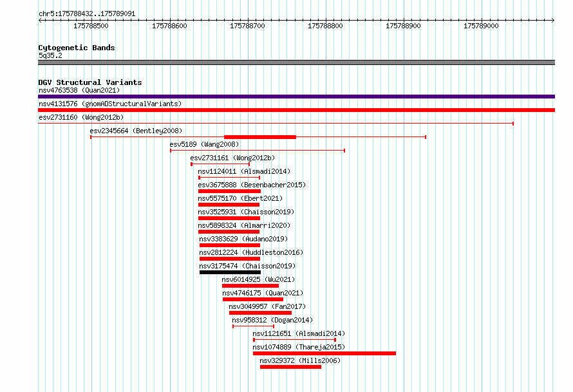This screenshot has width=573, height=392.
Task: Open nsv1124011 (Alsmadi2014) variant details
Action: pos(244,171)
